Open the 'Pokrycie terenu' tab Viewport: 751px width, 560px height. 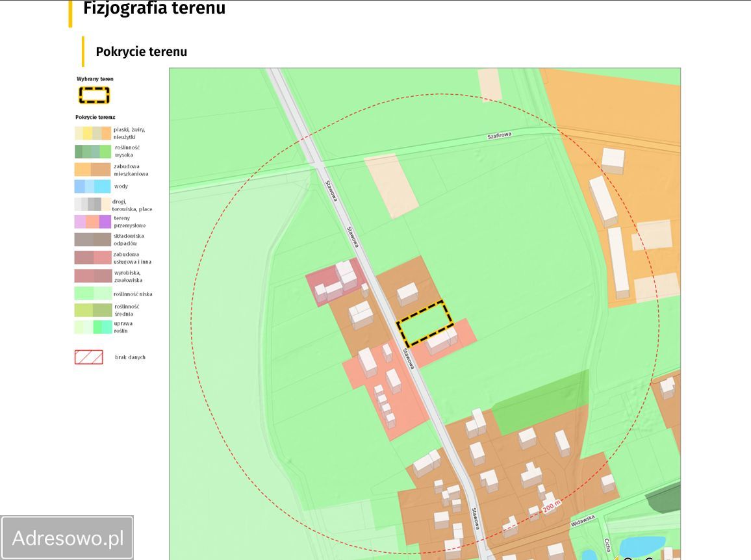tap(140, 51)
